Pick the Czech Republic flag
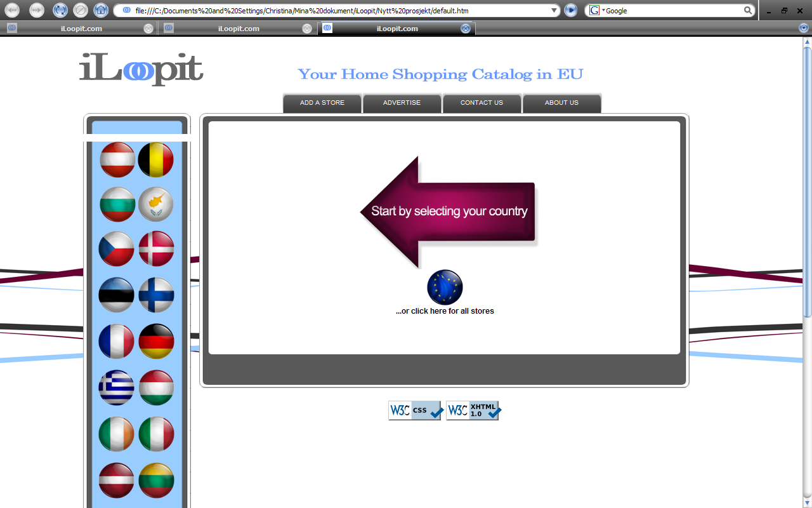Image resolution: width=812 pixels, height=508 pixels. [x=117, y=248]
